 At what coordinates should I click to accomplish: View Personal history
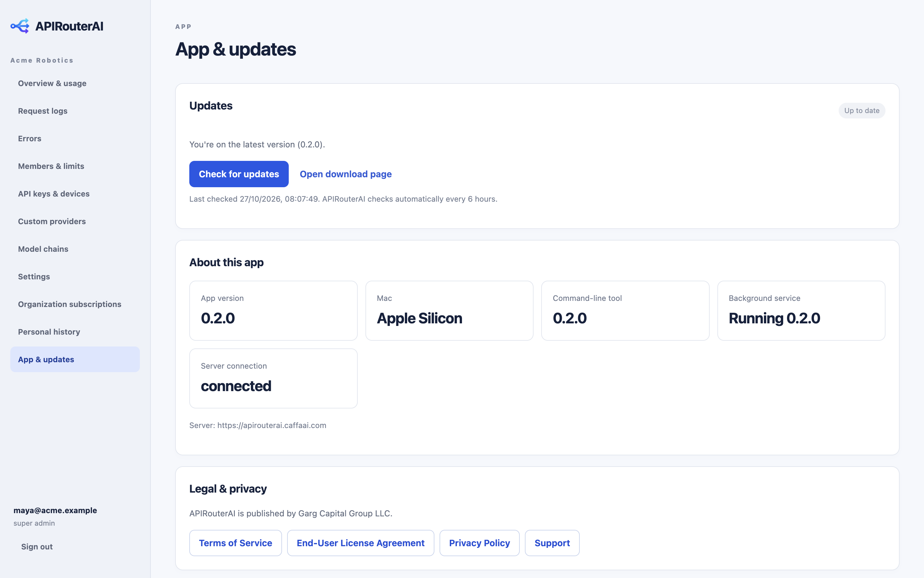click(75, 332)
